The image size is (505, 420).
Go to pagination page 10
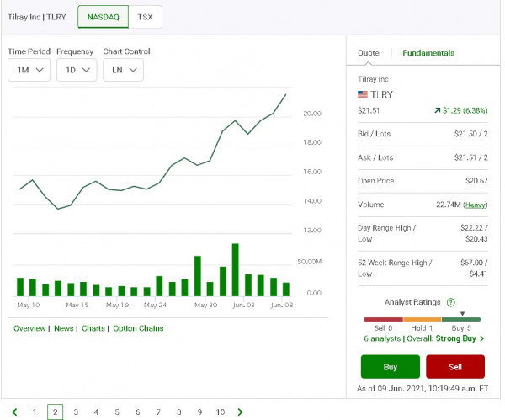click(221, 412)
